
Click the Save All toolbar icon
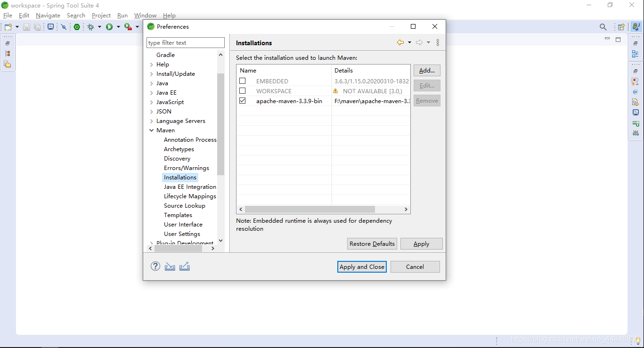(38, 27)
